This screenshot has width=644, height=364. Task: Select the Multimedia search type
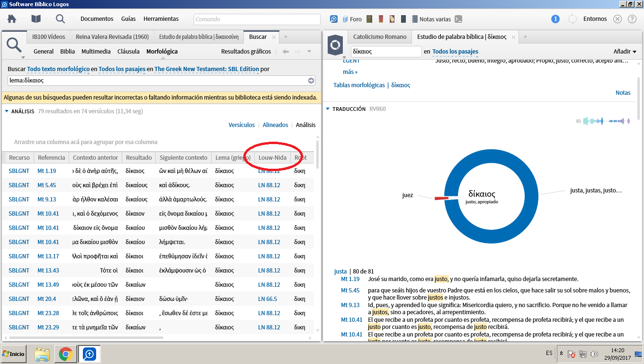tap(96, 51)
